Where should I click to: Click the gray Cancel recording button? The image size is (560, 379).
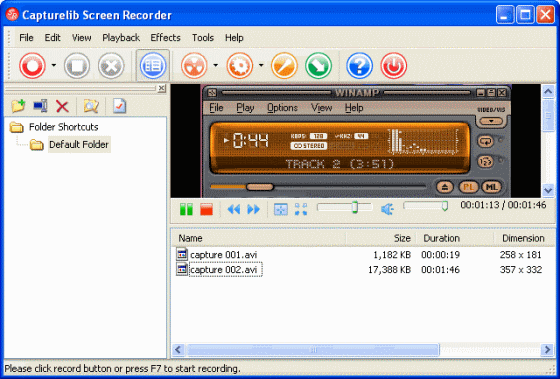click(x=111, y=66)
